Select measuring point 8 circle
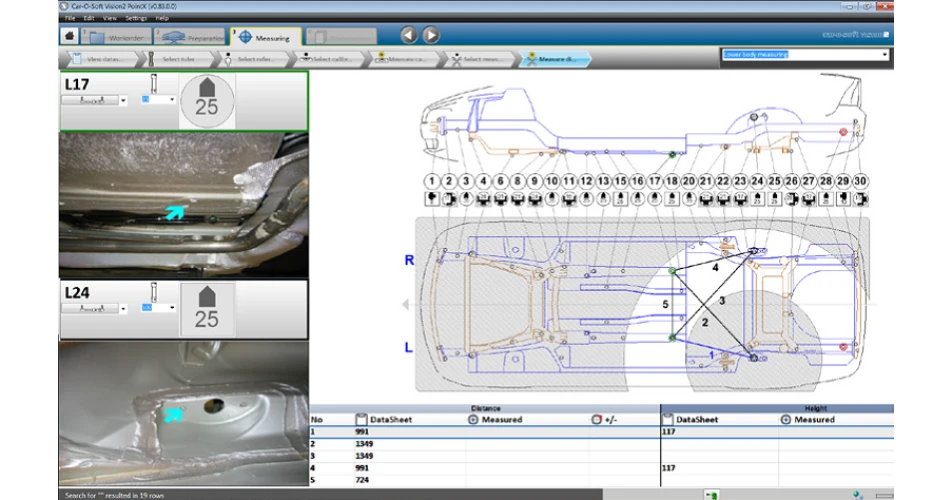 click(517, 181)
